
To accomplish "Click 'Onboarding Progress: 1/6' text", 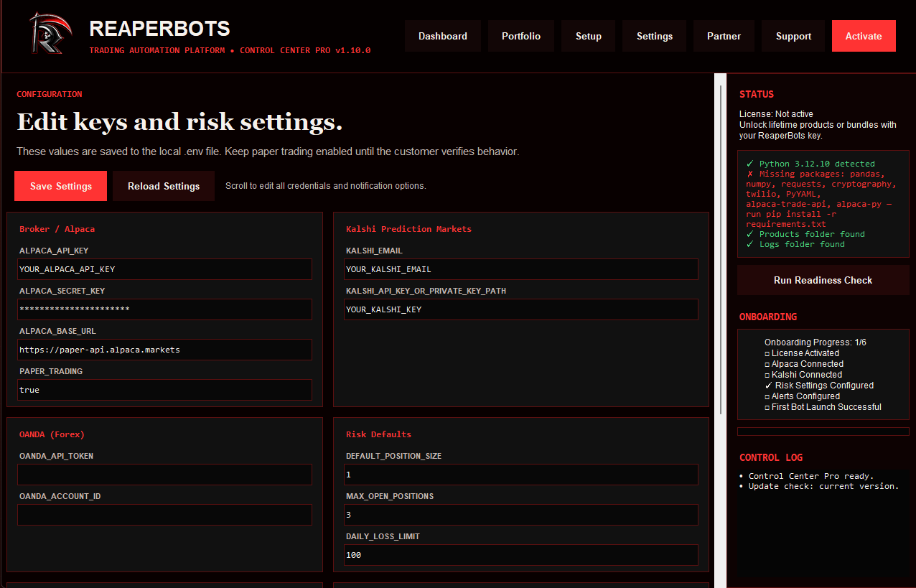I will coord(815,342).
